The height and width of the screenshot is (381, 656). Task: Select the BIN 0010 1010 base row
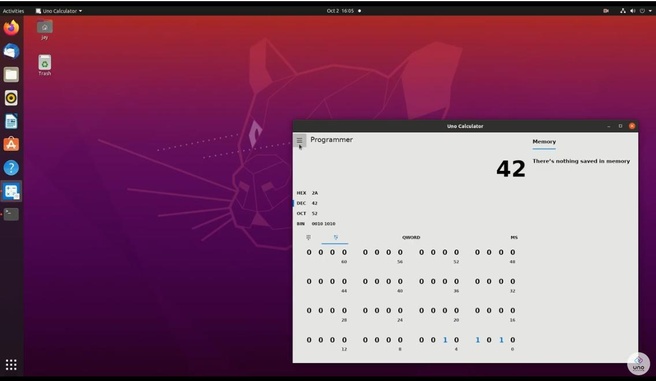(410, 224)
